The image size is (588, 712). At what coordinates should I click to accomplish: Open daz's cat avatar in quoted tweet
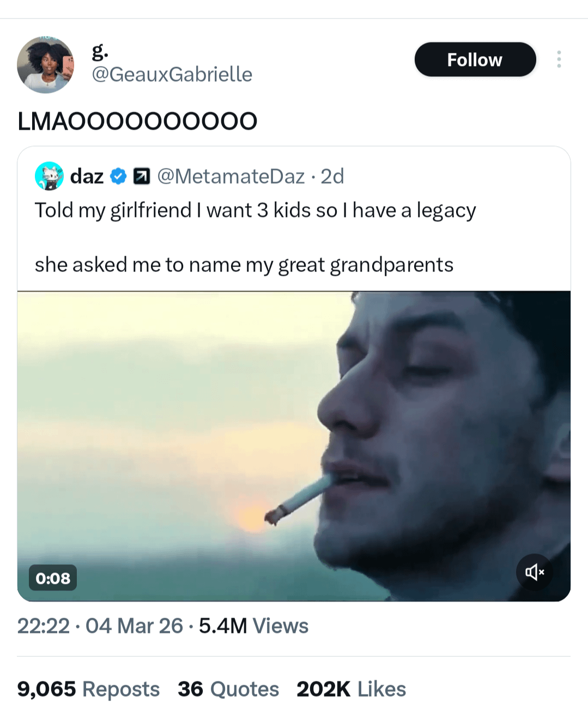click(49, 176)
